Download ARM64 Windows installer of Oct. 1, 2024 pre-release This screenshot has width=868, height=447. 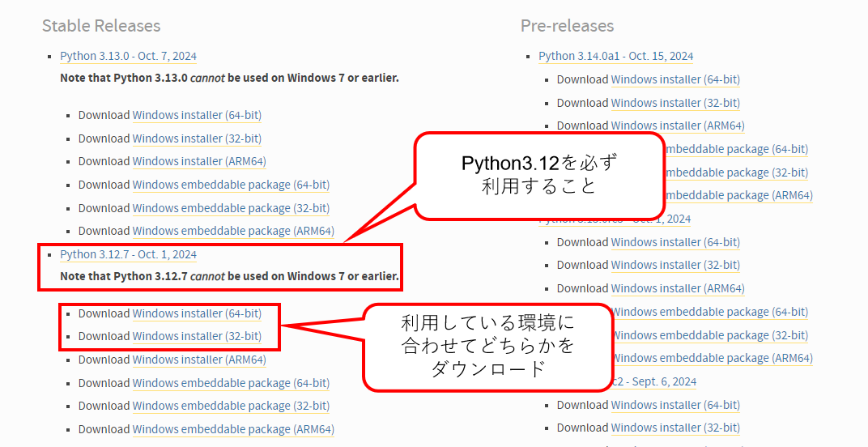678,288
